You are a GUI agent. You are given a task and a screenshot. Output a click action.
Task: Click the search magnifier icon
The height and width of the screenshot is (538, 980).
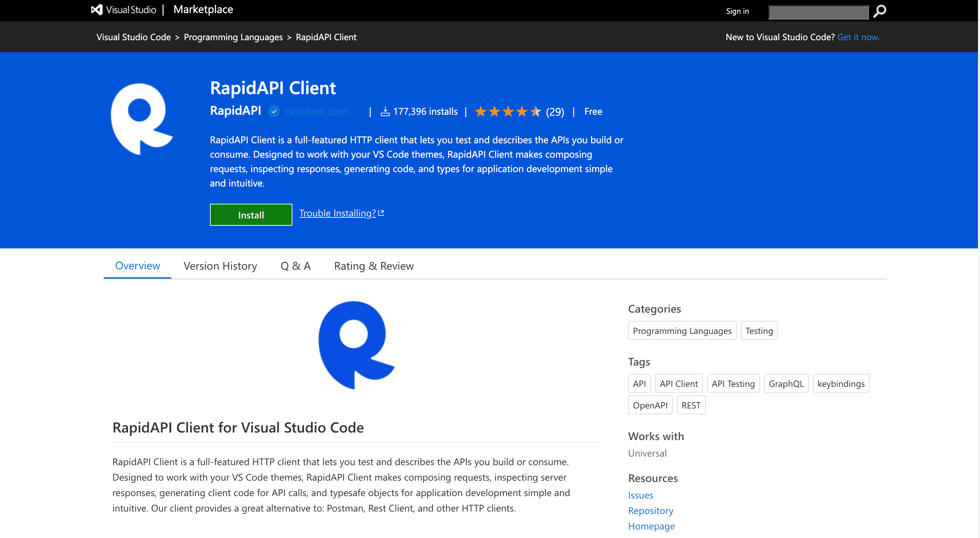click(880, 11)
